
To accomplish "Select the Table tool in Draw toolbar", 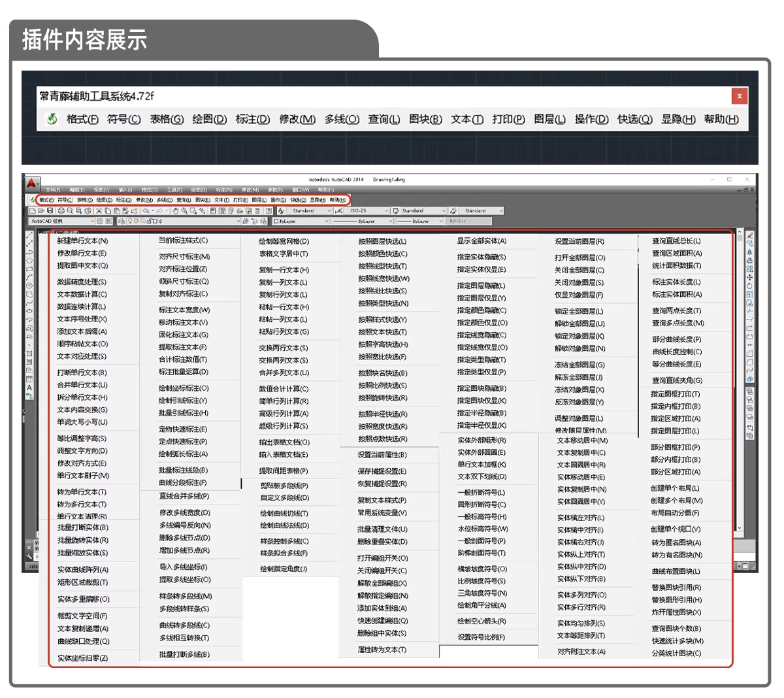I will click(29, 379).
